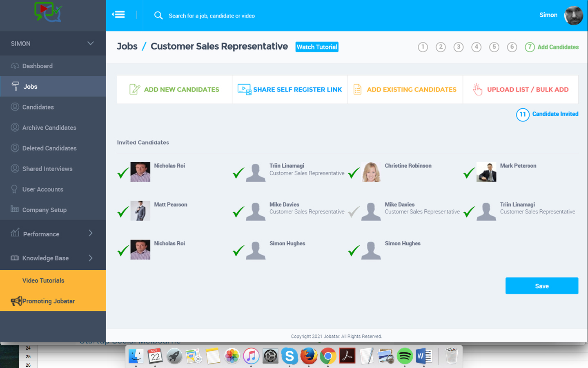Deselect the checkmark beside Nicholas Roi
Viewport: 588px width, 368px height.
(x=123, y=173)
